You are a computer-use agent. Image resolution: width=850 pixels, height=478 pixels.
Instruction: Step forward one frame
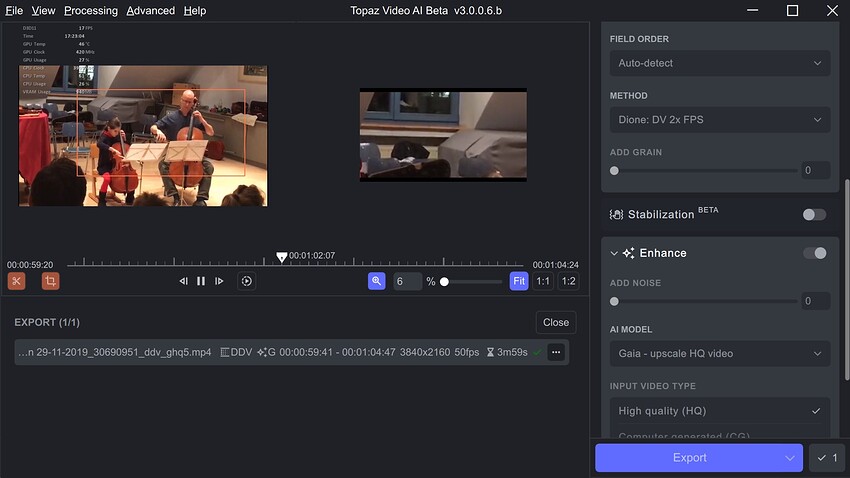[219, 281]
